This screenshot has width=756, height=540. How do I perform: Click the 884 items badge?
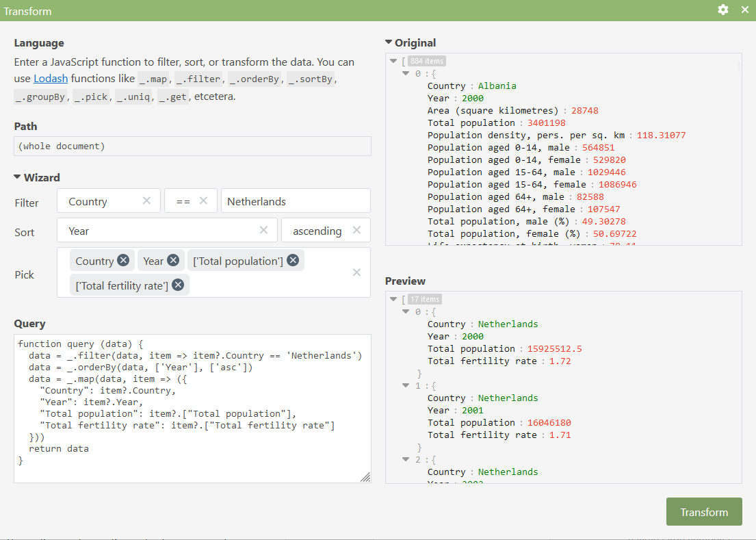(427, 61)
